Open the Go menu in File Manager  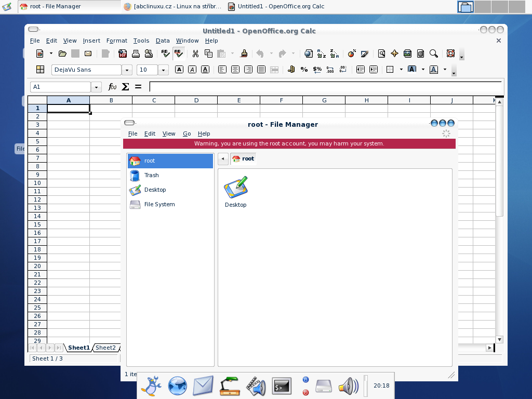[187, 134]
